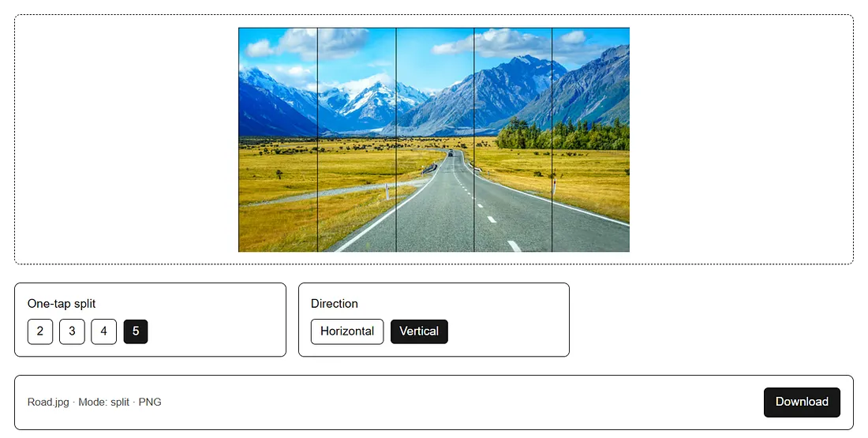Viewport: 868px width, 438px height.
Task: Pick the fourth strip with dashed lane markings
Action: tap(513, 140)
